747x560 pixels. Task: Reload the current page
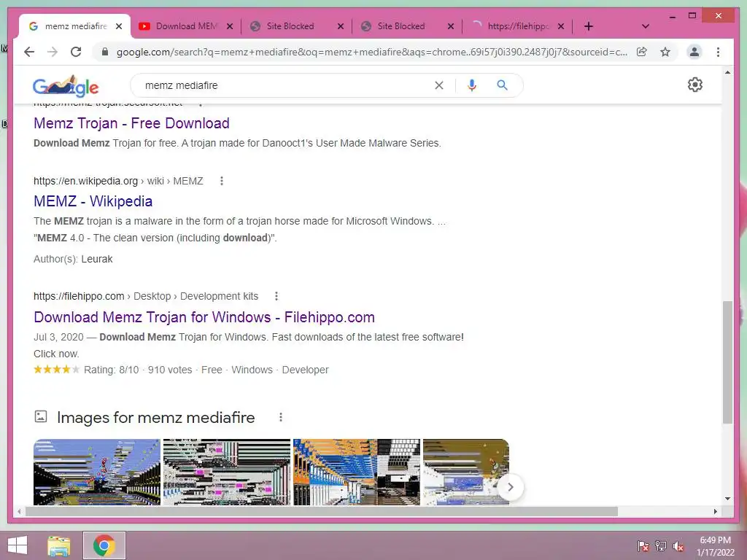pos(76,52)
